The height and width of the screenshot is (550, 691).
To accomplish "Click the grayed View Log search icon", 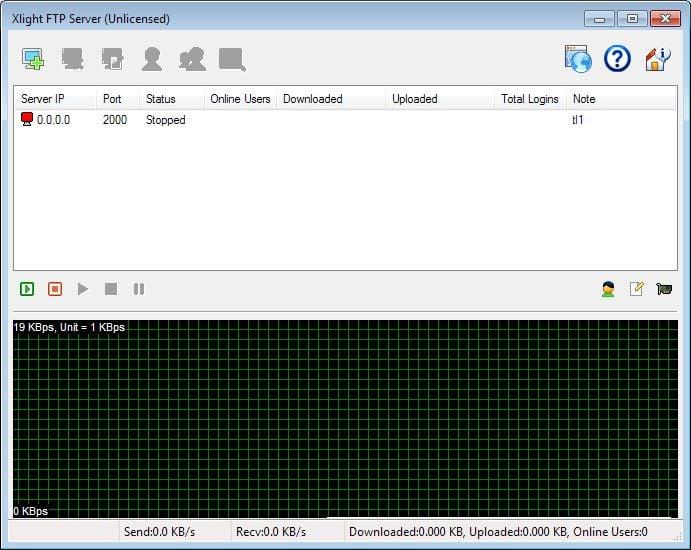I will coord(232,59).
